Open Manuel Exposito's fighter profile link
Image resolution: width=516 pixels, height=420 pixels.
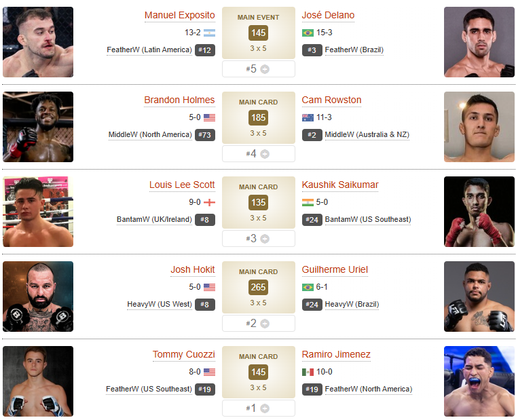click(x=179, y=15)
